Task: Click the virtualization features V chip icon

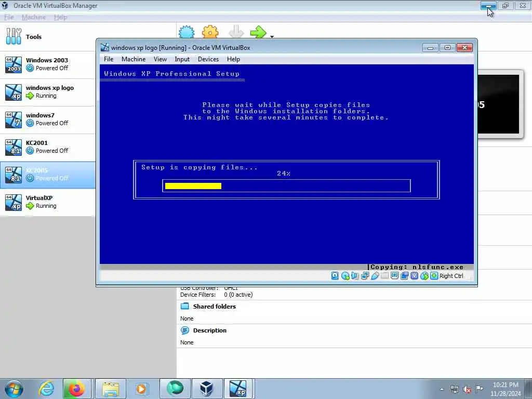Action: pos(414,276)
